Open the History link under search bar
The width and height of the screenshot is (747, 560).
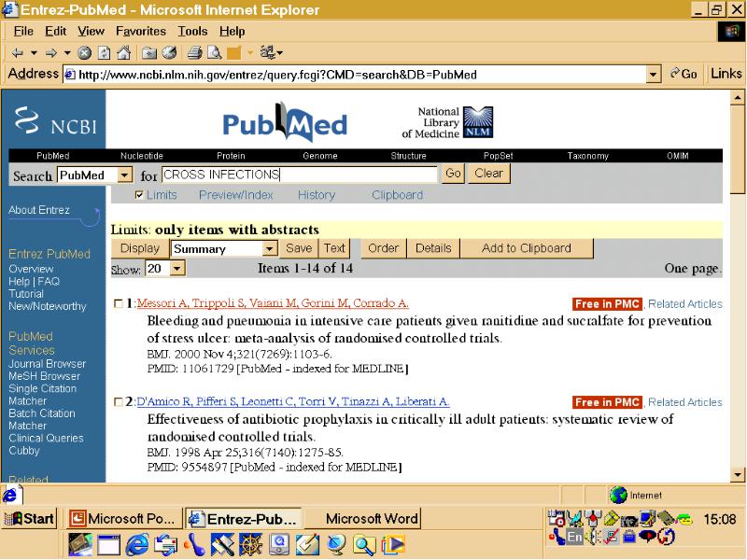(x=317, y=195)
